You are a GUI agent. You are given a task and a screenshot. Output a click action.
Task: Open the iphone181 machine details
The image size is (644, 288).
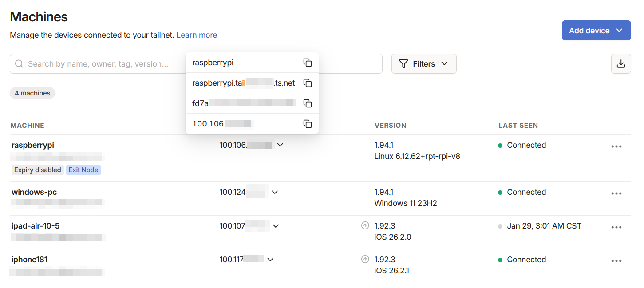point(29,260)
